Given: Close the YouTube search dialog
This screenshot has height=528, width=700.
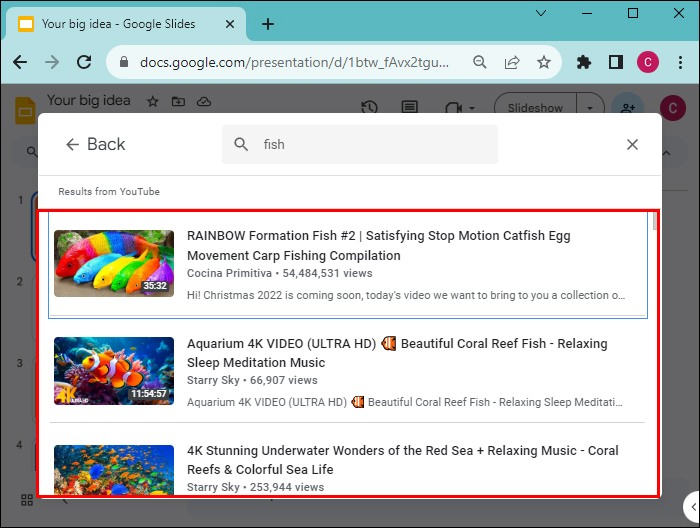Looking at the screenshot, I should (632, 145).
